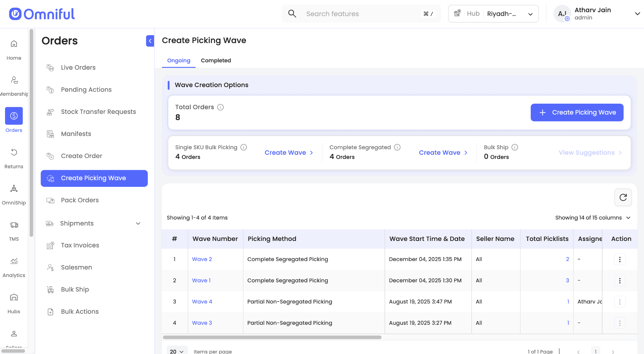The image size is (644, 354).
Task: Collapse the Orders side panel
Action: point(150,41)
